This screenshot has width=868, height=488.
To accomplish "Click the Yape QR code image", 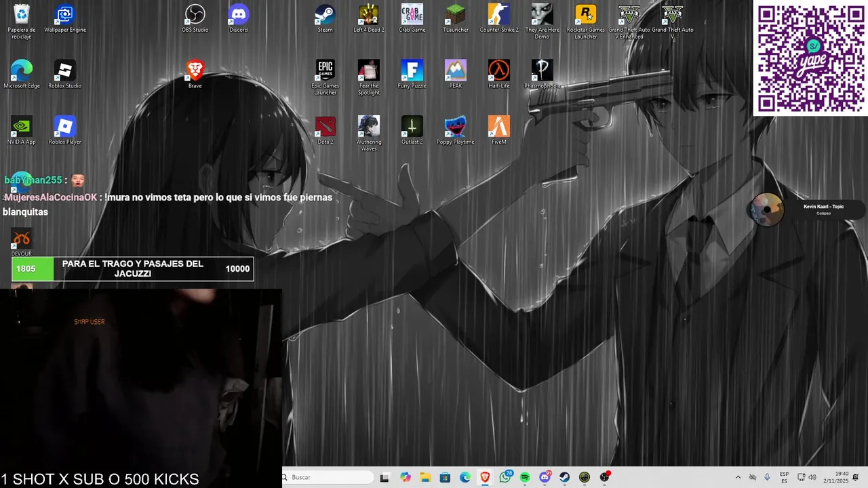I will [810, 58].
